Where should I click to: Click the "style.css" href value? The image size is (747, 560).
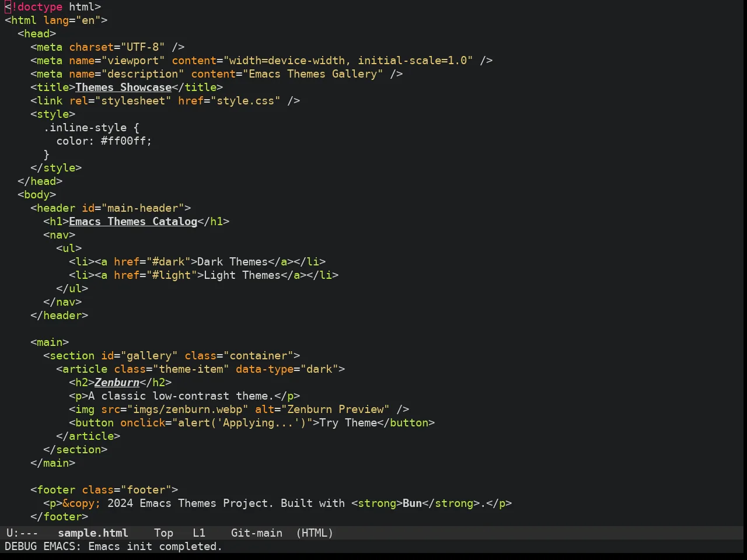246,100
